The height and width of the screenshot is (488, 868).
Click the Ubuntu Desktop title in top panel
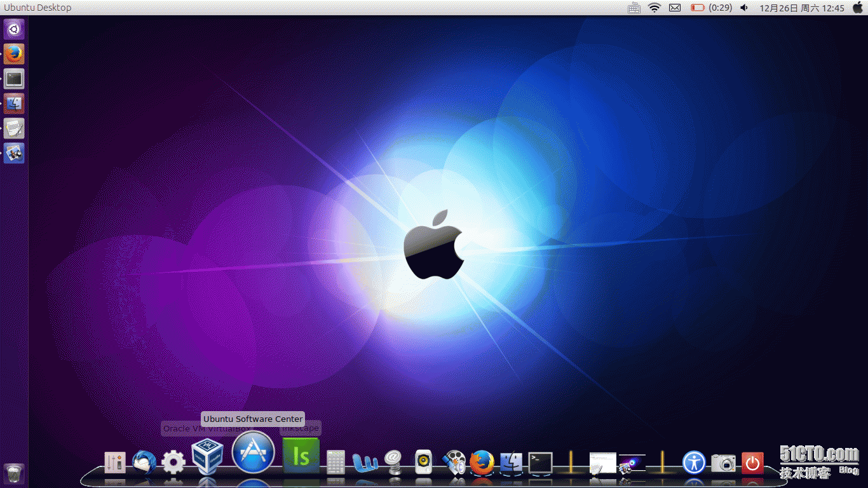pos(37,8)
